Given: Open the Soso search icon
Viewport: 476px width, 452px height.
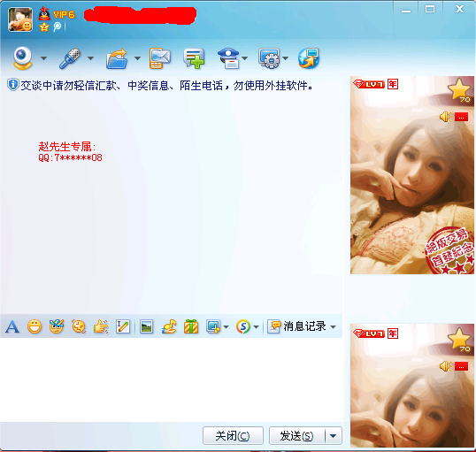Looking at the screenshot, I should coord(243,326).
